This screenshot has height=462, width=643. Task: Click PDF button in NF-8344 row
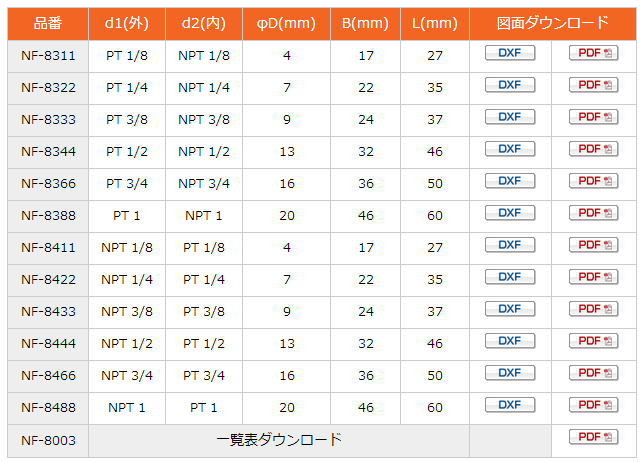tap(593, 149)
